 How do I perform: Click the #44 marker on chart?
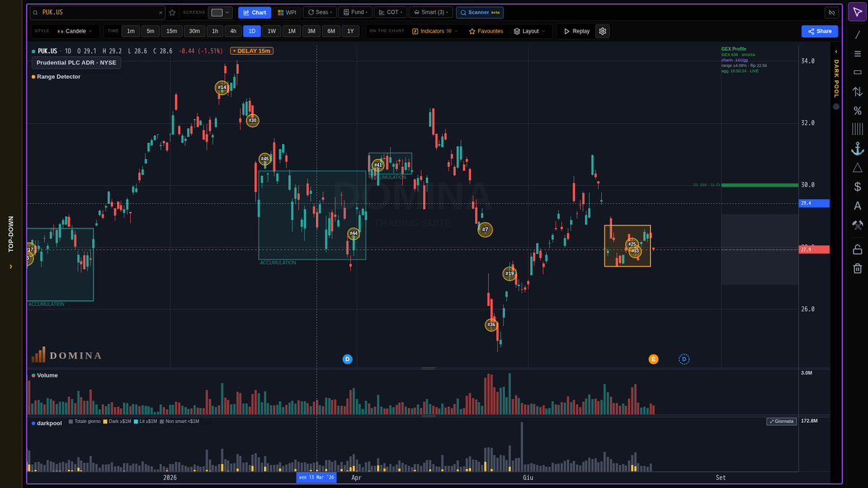coord(354,234)
